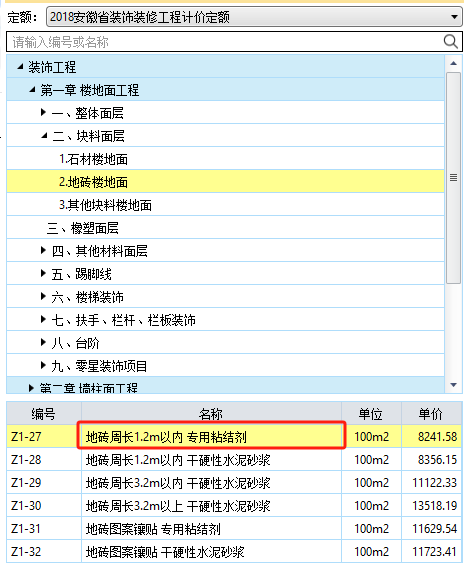Select row Z1-30 code cell
This screenshot has height=563, width=467.
[43, 506]
